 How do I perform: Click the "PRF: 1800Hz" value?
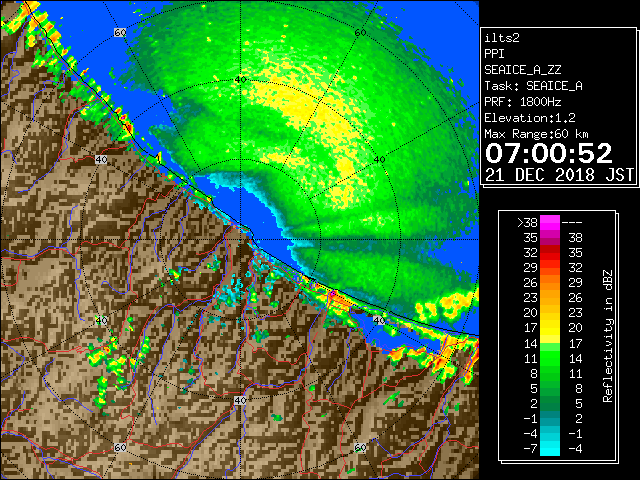click(x=522, y=102)
